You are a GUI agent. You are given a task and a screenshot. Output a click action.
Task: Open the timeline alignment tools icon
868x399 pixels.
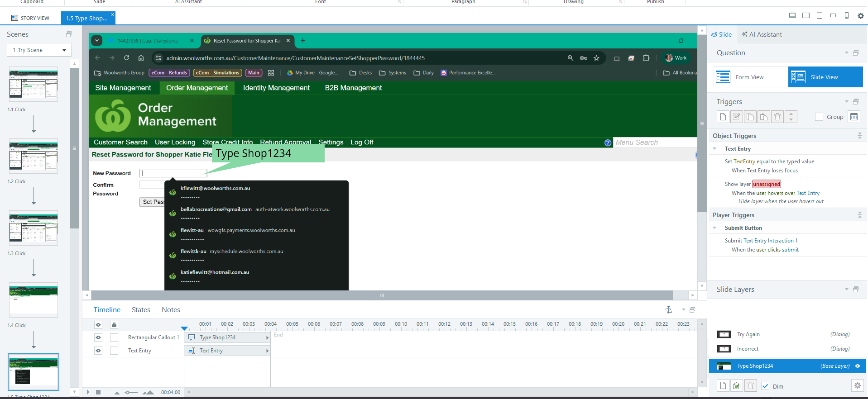[x=669, y=310]
